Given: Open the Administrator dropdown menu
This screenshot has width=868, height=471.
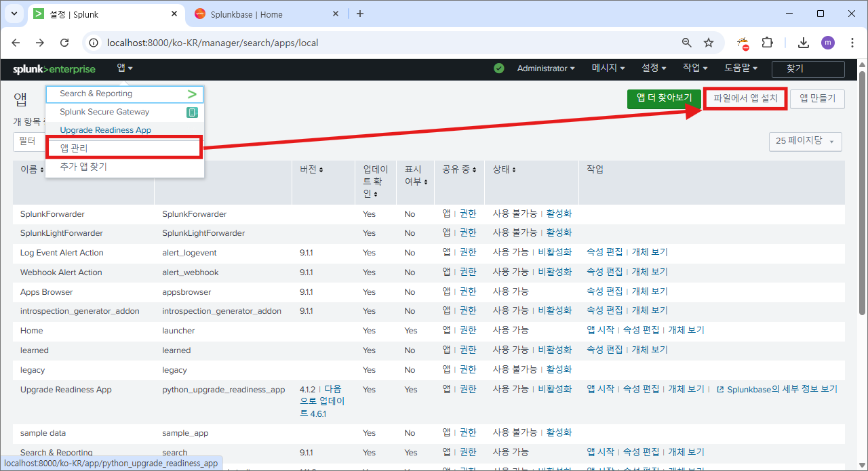Looking at the screenshot, I should [546, 68].
